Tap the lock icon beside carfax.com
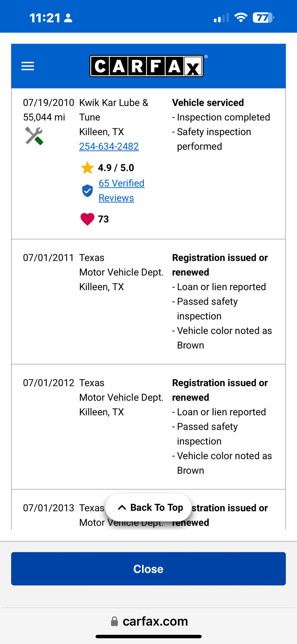This screenshot has width=297, height=644. tap(115, 621)
